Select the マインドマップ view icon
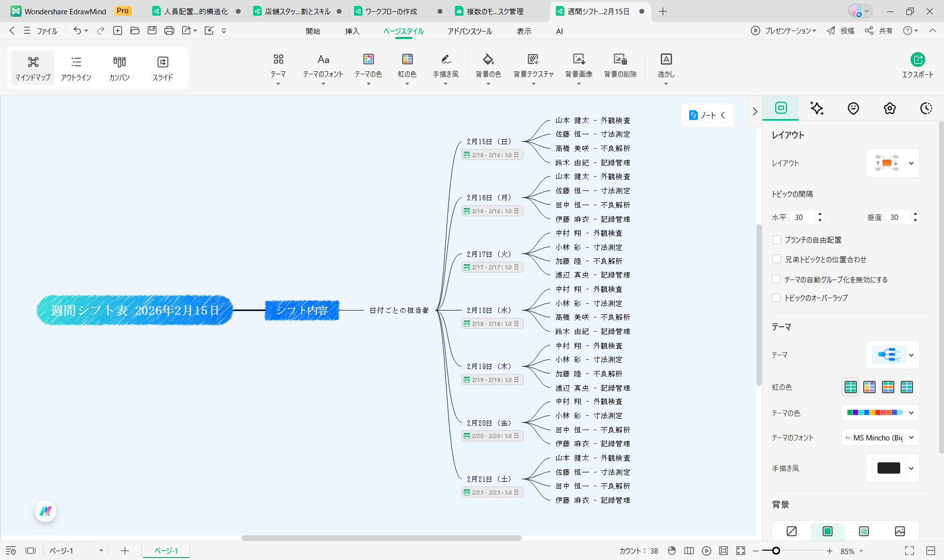The height and width of the screenshot is (560, 944). click(x=32, y=67)
